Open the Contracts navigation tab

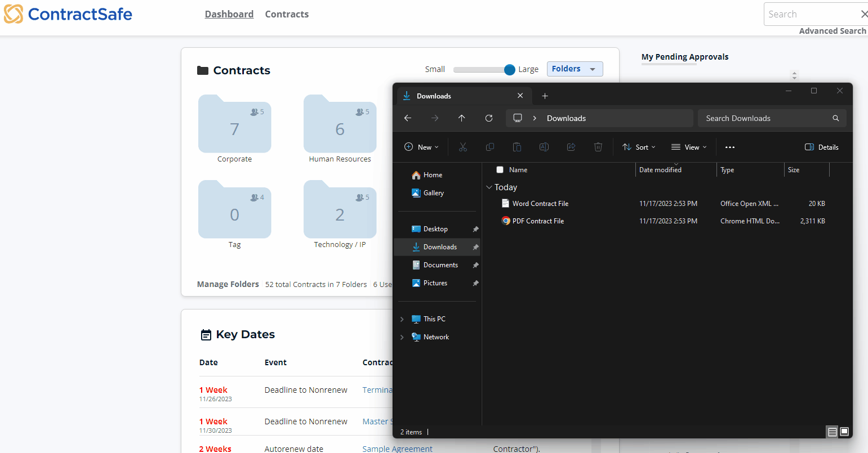tap(287, 14)
